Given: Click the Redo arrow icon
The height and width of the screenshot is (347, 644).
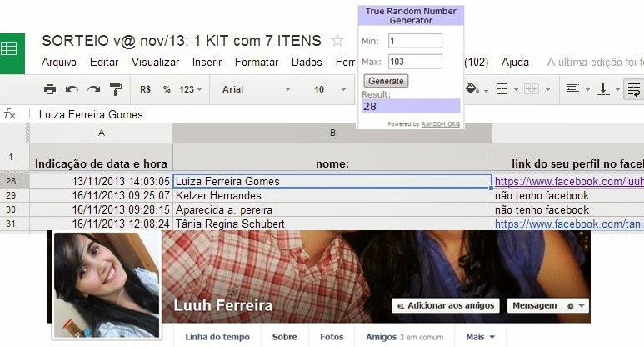Looking at the screenshot, I should [93, 89].
